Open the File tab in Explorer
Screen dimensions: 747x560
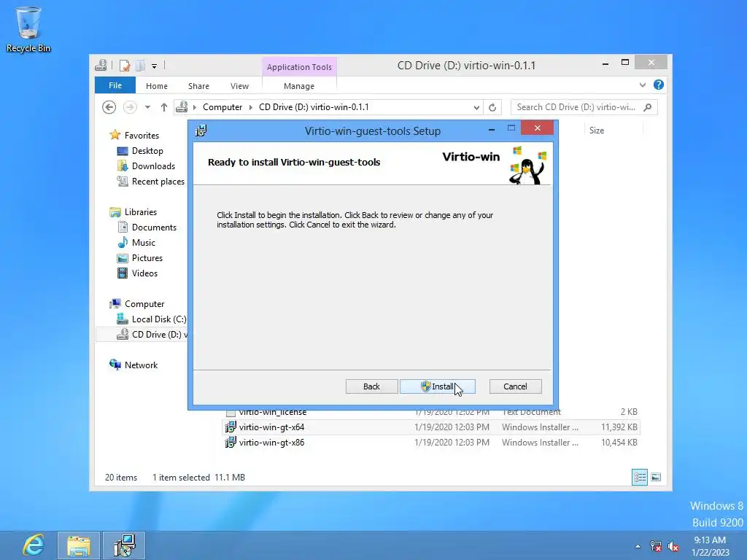[115, 86]
